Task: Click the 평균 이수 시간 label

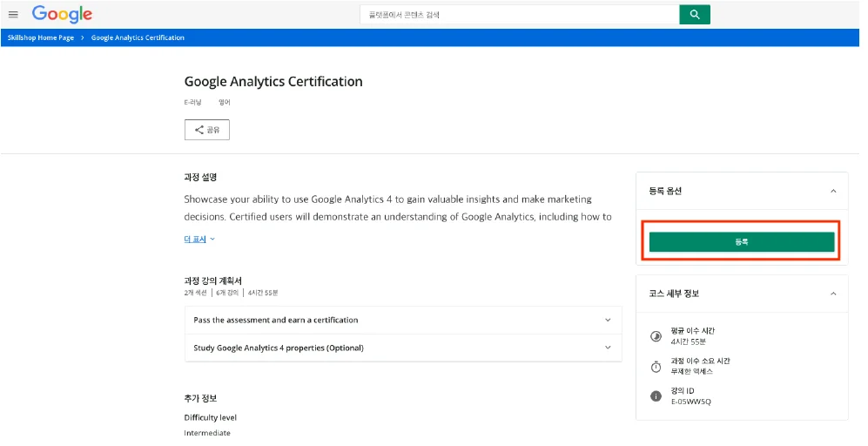Action: pos(692,331)
